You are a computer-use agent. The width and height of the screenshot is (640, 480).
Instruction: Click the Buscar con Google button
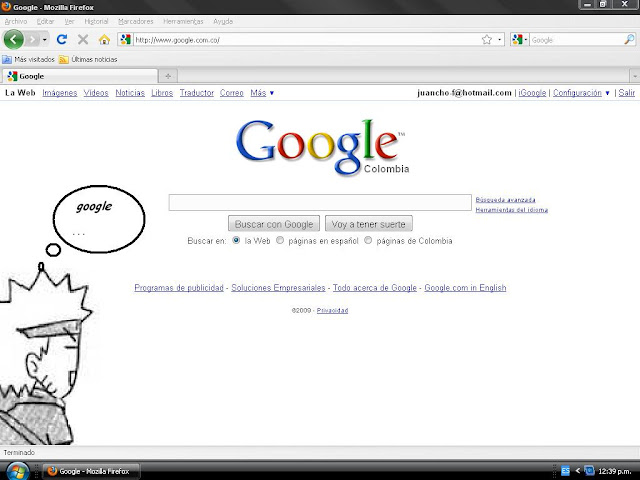pos(274,224)
